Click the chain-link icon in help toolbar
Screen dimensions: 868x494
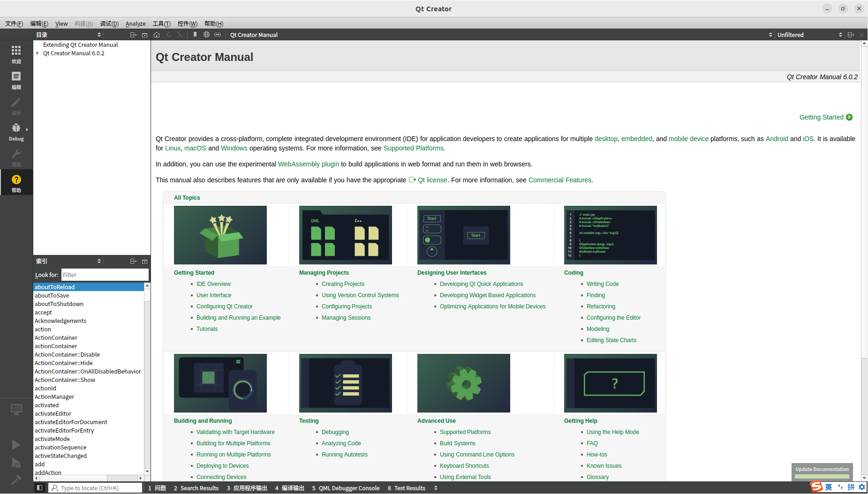(218, 35)
